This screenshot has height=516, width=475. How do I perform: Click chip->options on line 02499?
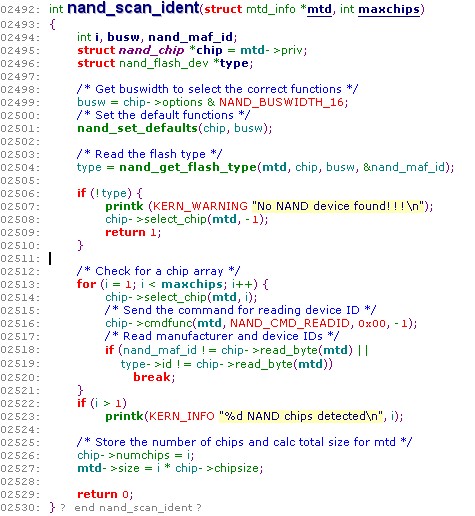[163, 102]
